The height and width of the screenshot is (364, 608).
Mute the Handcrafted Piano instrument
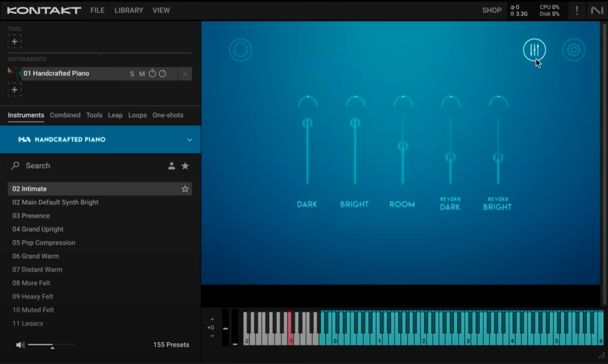[x=142, y=74]
